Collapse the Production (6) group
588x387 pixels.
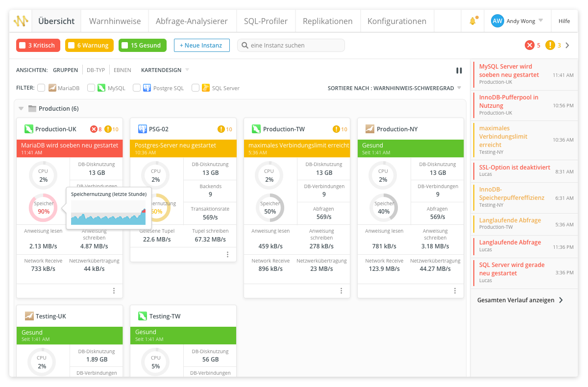click(21, 108)
